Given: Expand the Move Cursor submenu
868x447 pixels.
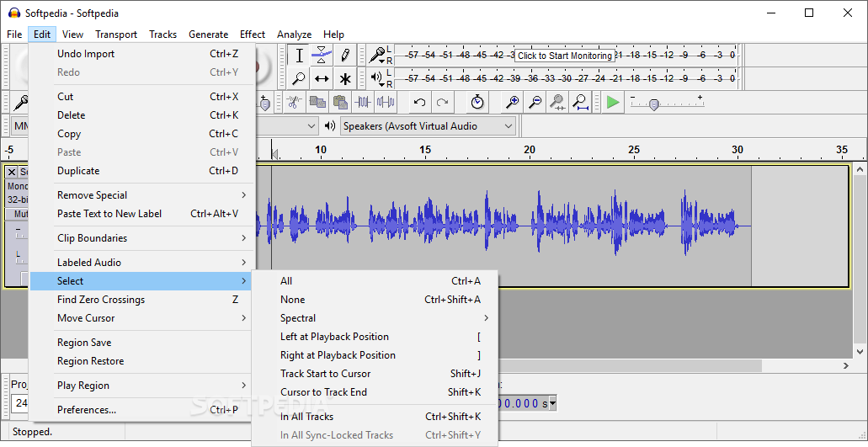Looking at the screenshot, I should 142,318.
